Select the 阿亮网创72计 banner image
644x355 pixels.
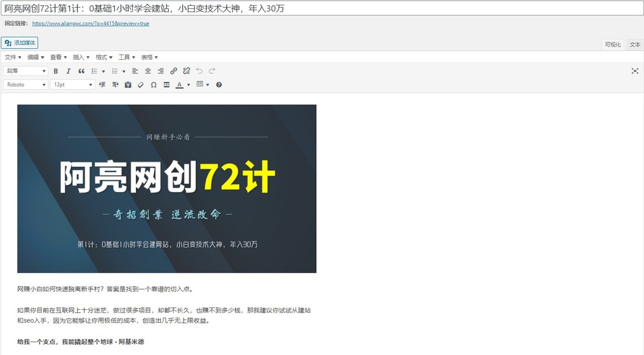pyautogui.click(x=167, y=189)
